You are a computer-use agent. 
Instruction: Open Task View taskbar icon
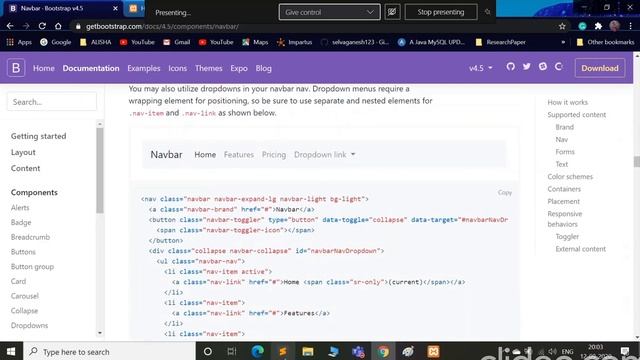(232, 351)
